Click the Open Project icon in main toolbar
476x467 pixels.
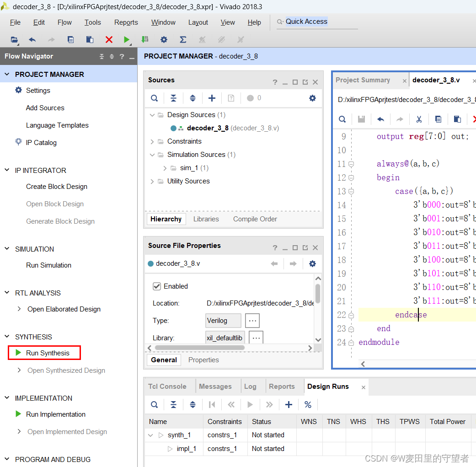coord(14,39)
